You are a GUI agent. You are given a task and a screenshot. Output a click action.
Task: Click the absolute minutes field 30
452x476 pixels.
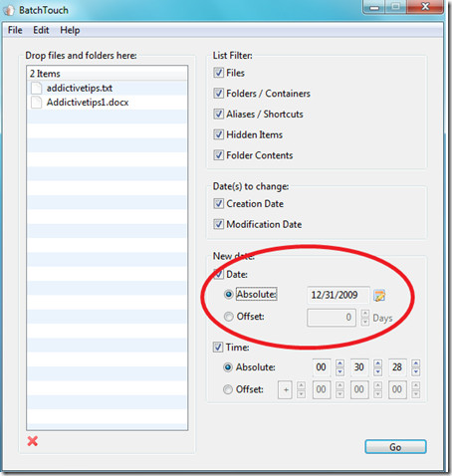[x=359, y=367]
